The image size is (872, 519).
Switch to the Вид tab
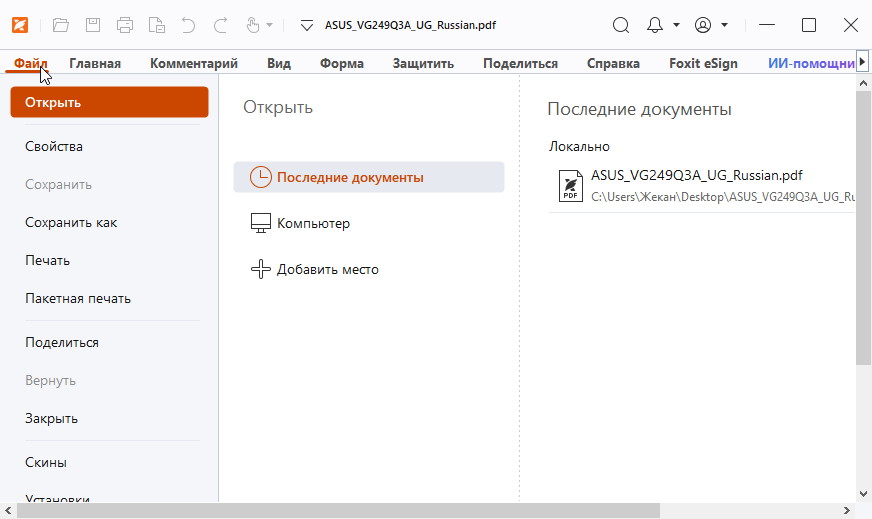(279, 63)
